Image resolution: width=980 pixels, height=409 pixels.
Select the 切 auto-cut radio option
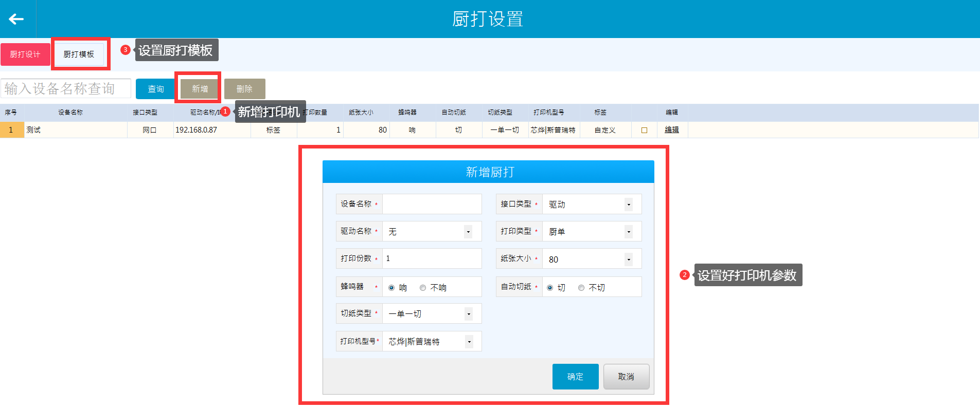click(x=550, y=288)
